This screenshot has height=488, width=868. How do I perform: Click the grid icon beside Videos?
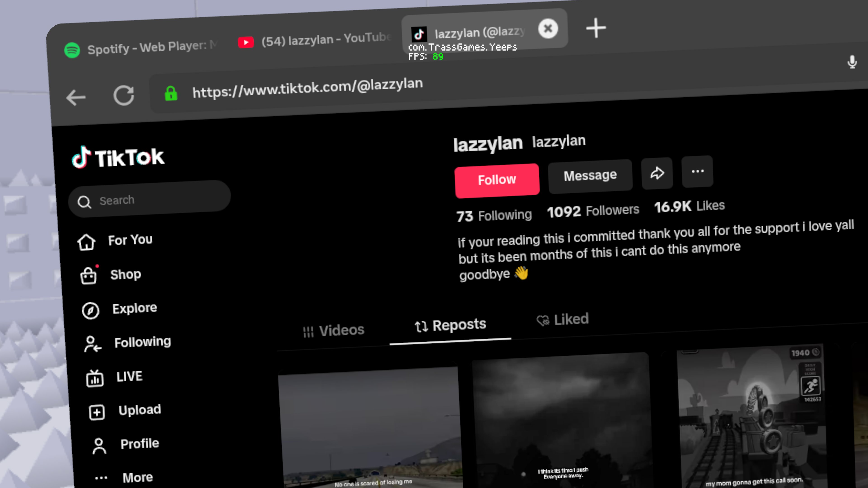[308, 332]
